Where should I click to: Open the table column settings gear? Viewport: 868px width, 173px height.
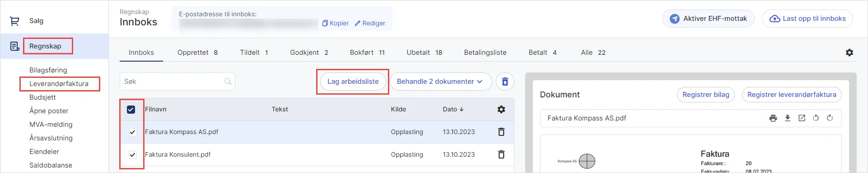tap(501, 109)
